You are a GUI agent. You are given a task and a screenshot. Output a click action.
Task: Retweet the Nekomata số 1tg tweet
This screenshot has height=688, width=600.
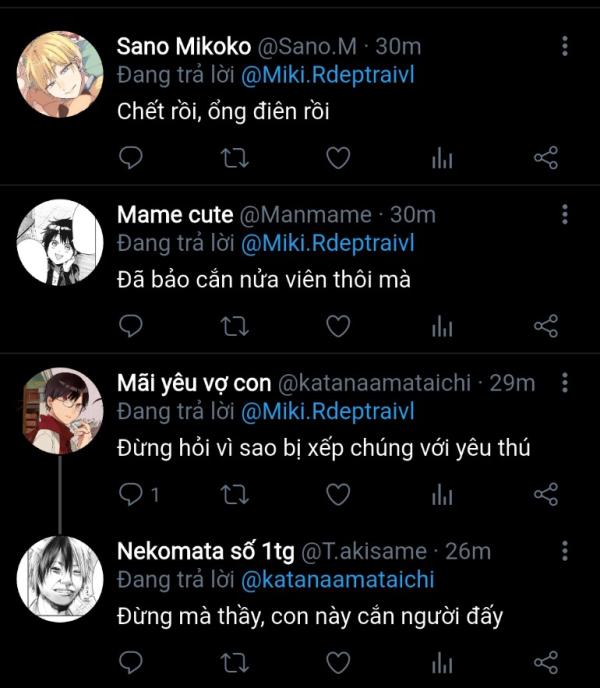(235, 662)
